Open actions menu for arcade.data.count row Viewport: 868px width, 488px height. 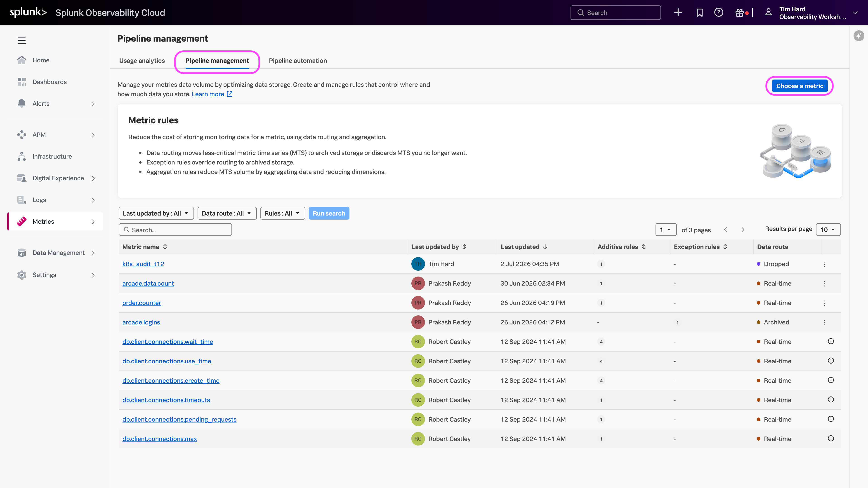(x=825, y=284)
